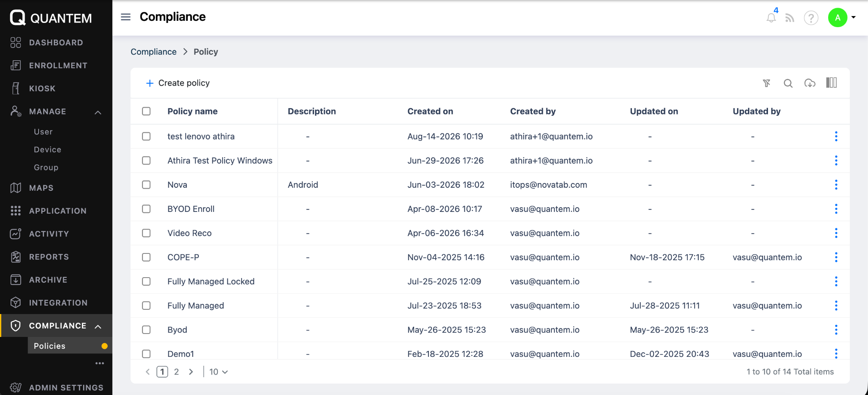The height and width of the screenshot is (395, 868).
Task: Click the cloud download export icon
Action: click(x=810, y=83)
